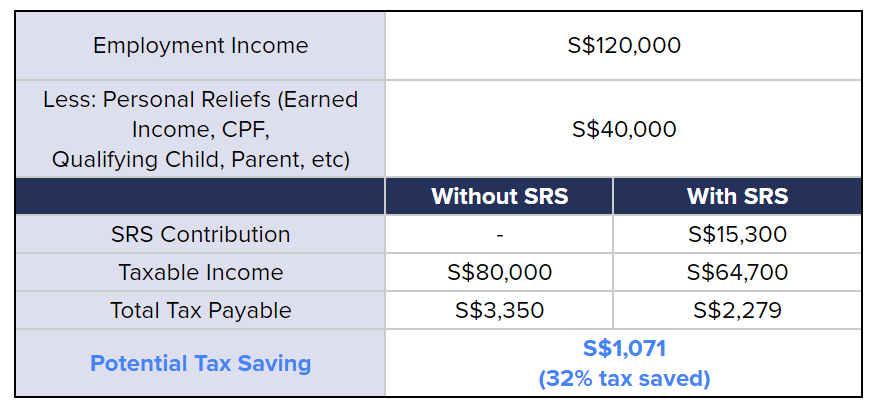Select the S$1,071 tax saving amount

[624, 349]
